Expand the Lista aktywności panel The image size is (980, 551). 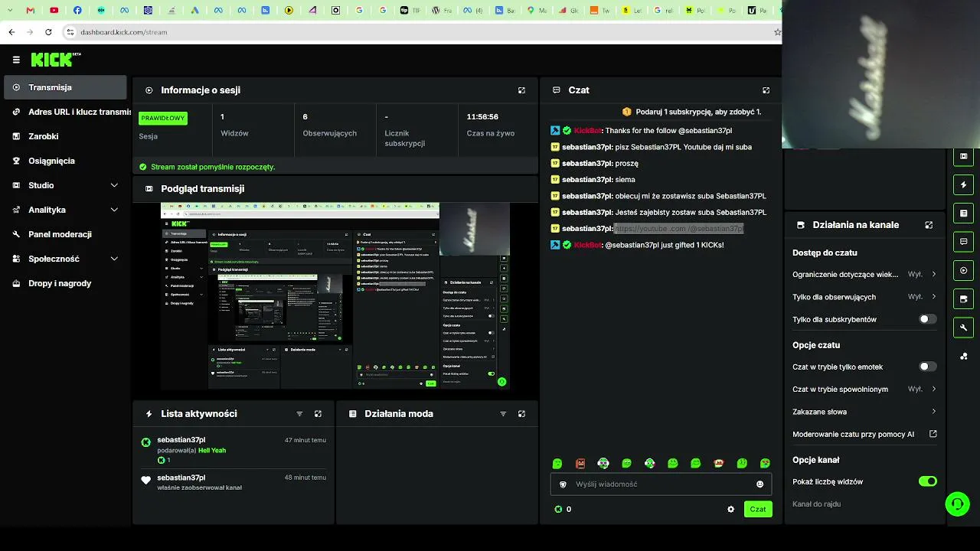318,414
